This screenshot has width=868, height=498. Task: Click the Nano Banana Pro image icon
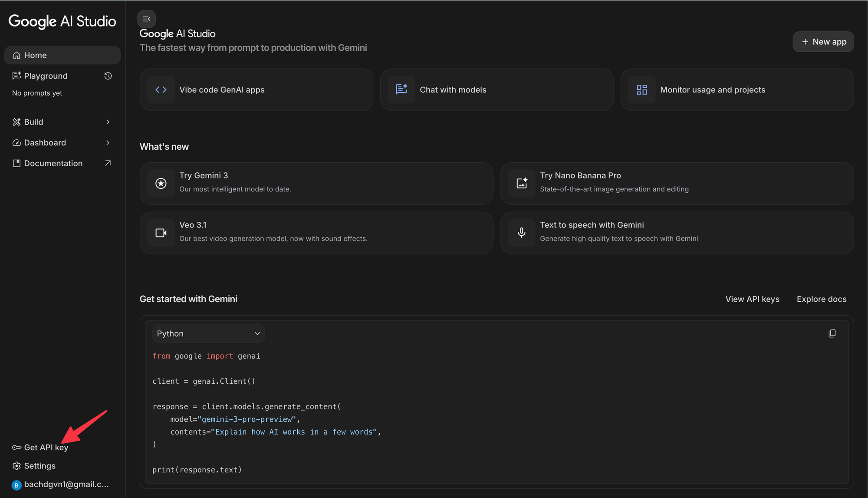tap(522, 183)
